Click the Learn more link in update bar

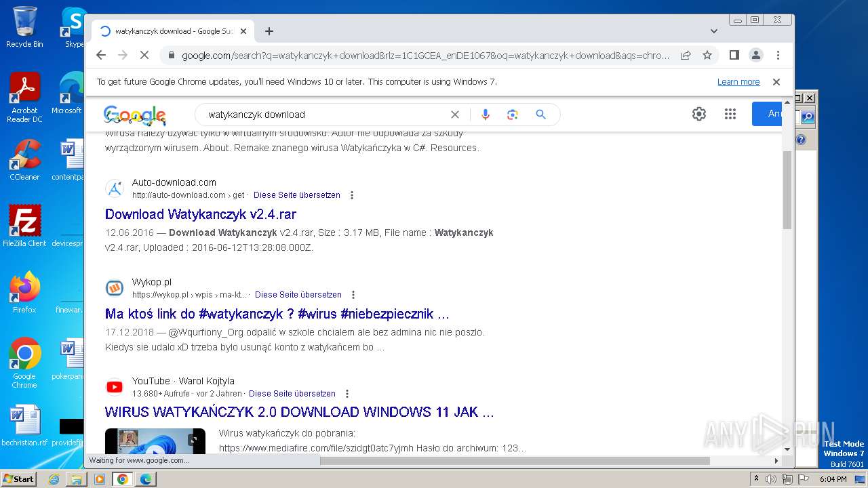coord(738,82)
